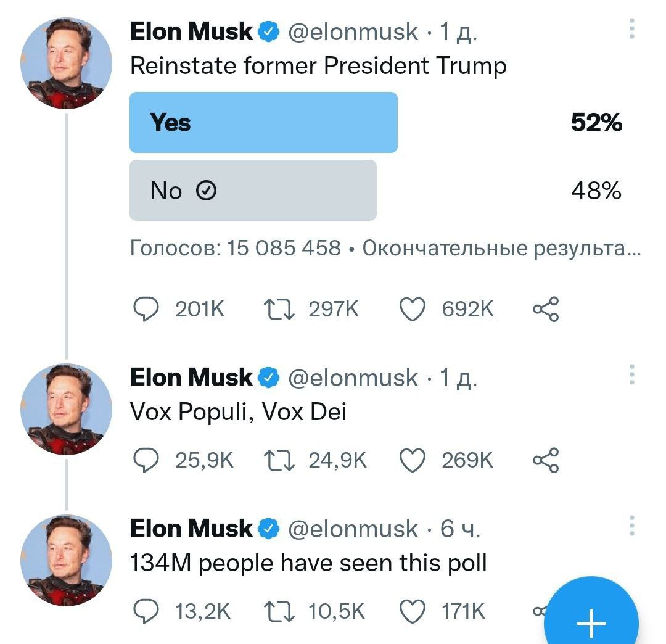This screenshot has width=666, height=644.
Task: Like the 134M people have seen tweet
Action: tap(413, 611)
